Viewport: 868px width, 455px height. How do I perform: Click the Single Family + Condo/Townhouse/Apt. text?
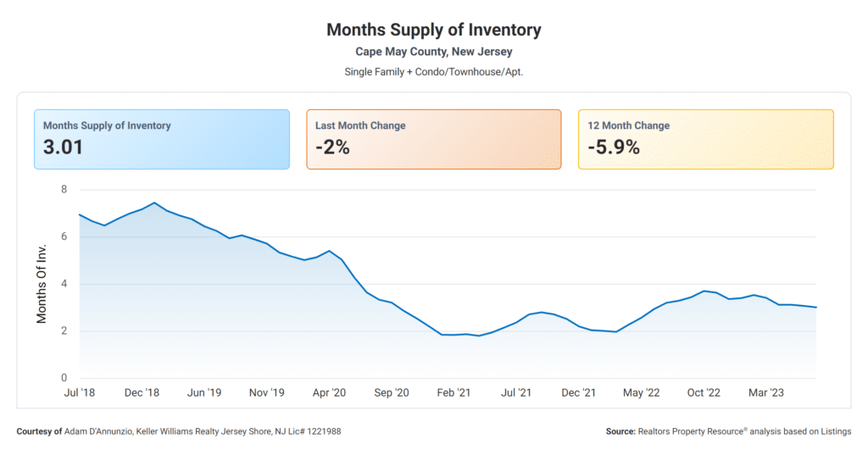(433, 72)
